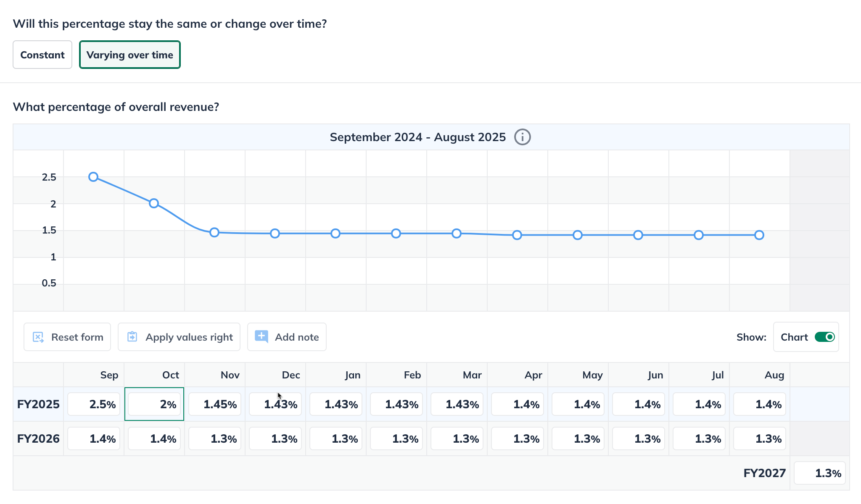Click the Add note plus icon
This screenshot has height=504, width=861.
(261, 336)
